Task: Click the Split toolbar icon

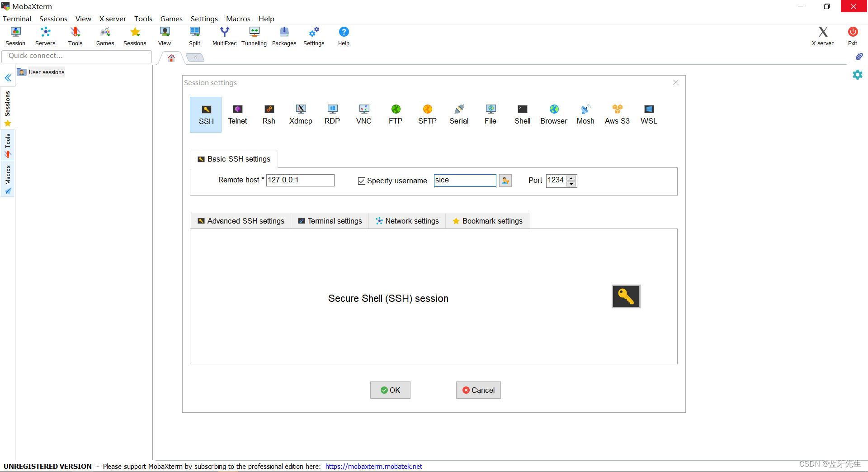Action: pyautogui.click(x=194, y=36)
